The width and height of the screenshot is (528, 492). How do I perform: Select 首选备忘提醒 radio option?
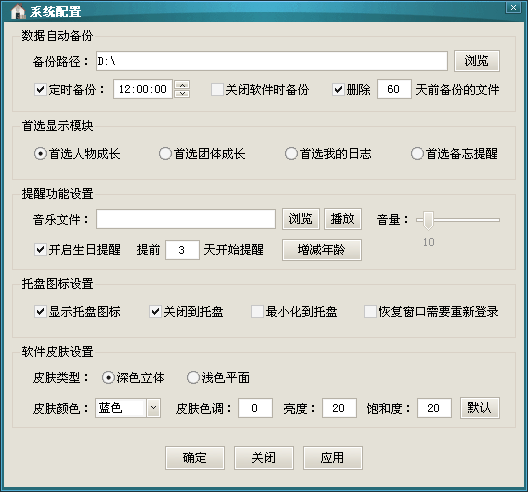[x=417, y=154]
